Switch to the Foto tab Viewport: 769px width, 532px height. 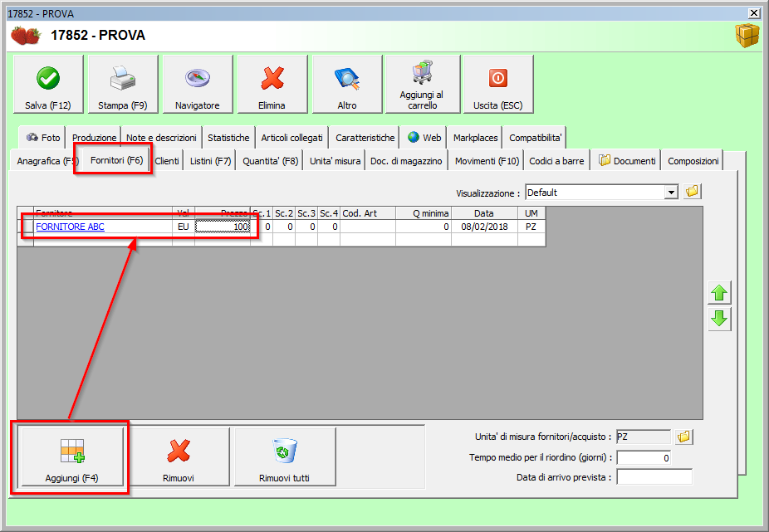42,138
